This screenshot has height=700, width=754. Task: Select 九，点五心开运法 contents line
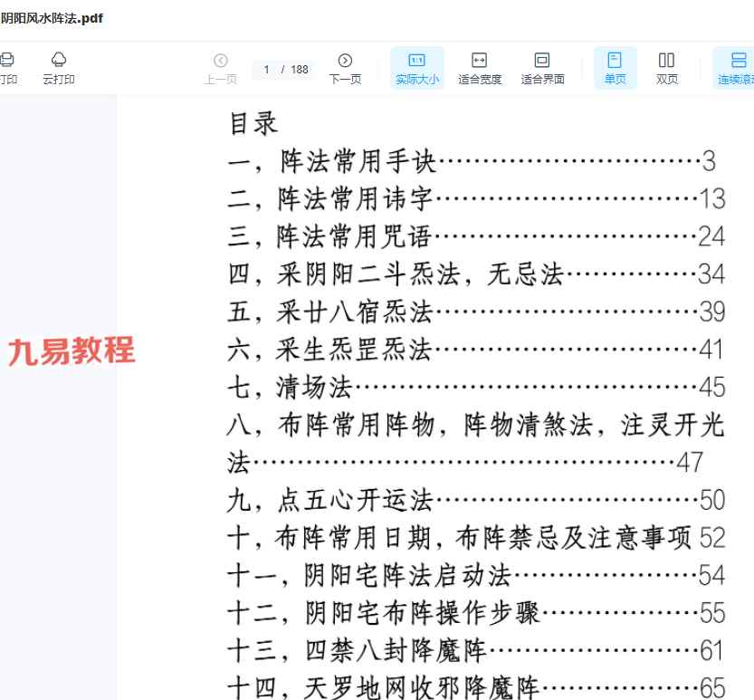[331, 499]
